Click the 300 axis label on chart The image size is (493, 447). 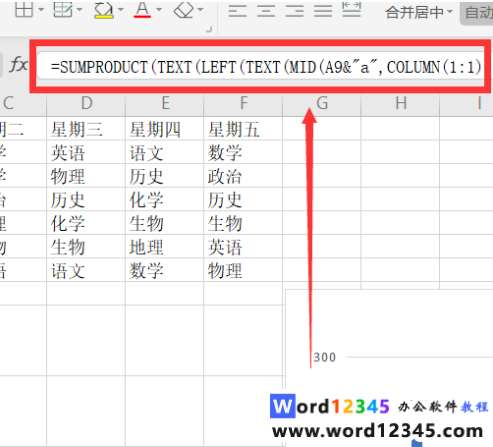tap(324, 357)
